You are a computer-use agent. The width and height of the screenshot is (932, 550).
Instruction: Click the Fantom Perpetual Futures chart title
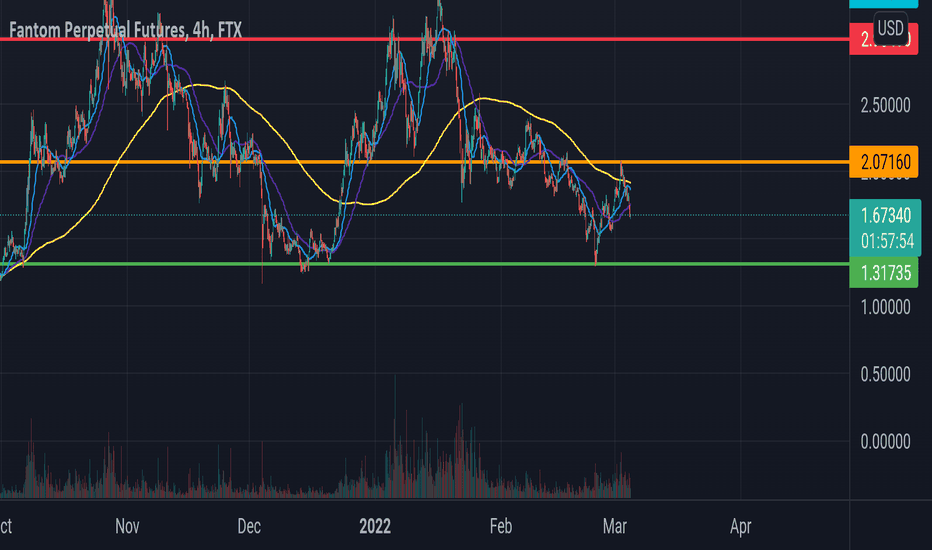click(x=125, y=30)
